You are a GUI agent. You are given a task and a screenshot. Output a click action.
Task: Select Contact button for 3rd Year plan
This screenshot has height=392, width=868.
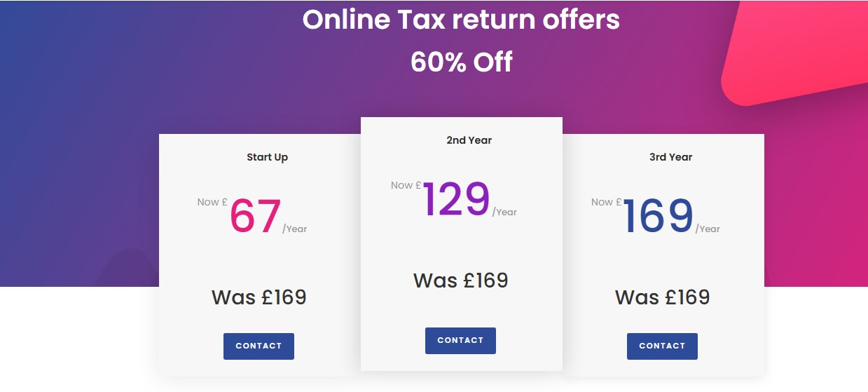point(662,346)
